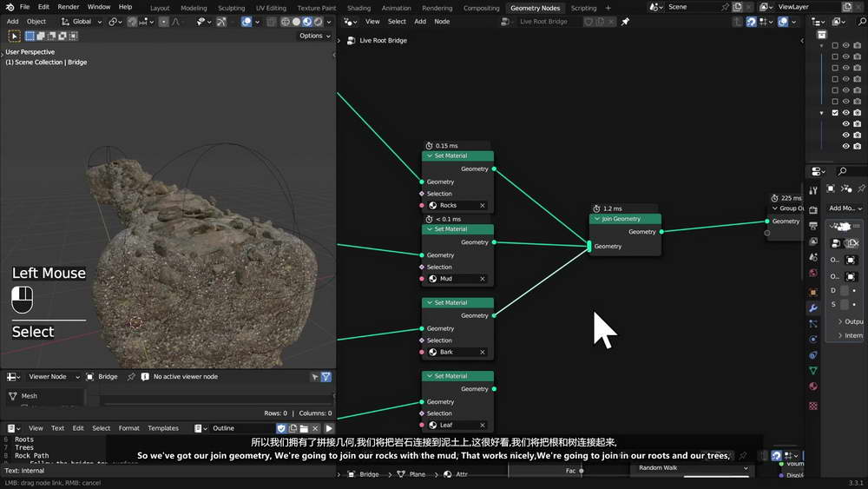The width and height of the screenshot is (868, 489).
Task: Activate the Select Box tool in the 3D viewport
Action: click(x=15, y=36)
